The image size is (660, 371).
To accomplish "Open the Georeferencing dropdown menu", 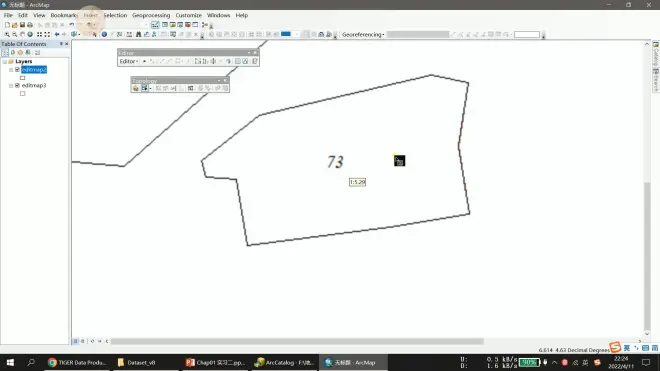I will (x=363, y=35).
